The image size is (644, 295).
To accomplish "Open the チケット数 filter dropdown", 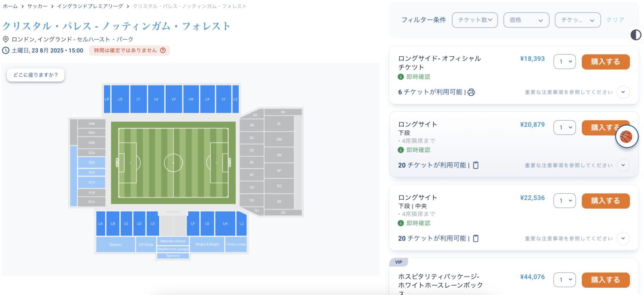I will click(x=474, y=20).
